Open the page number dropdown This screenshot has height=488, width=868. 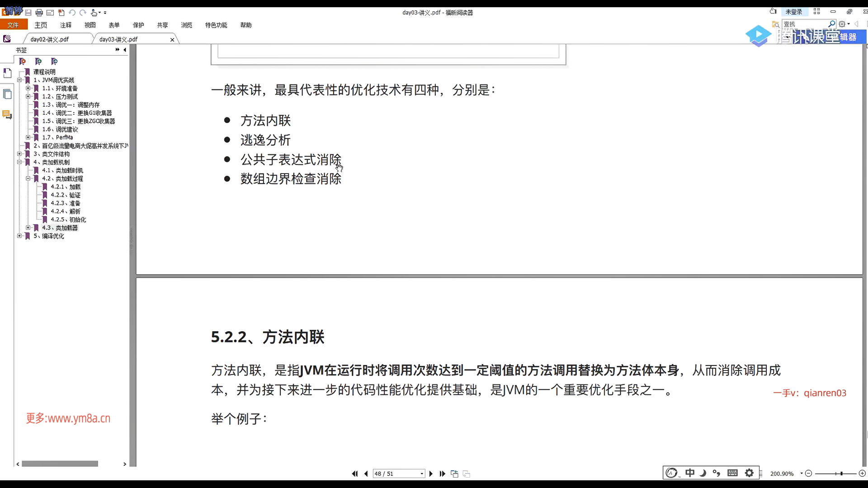coord(422,474)
